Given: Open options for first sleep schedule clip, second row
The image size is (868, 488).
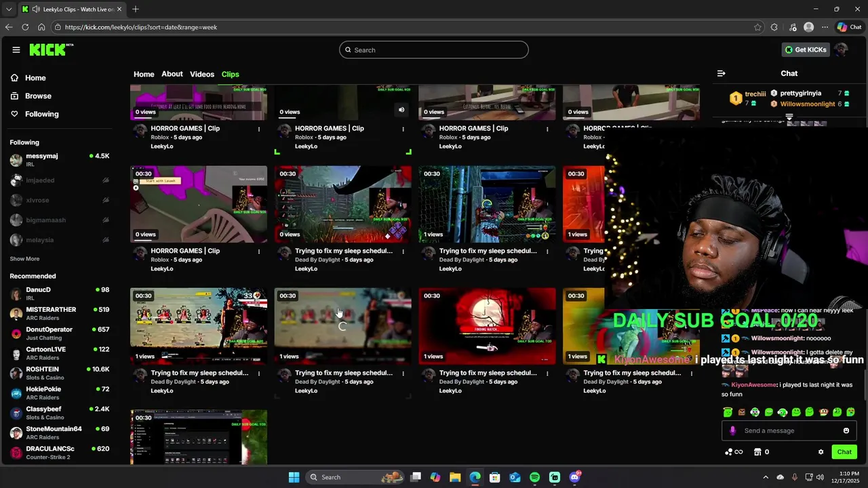Looking at the screenshot, I should (x=403, y=251).
